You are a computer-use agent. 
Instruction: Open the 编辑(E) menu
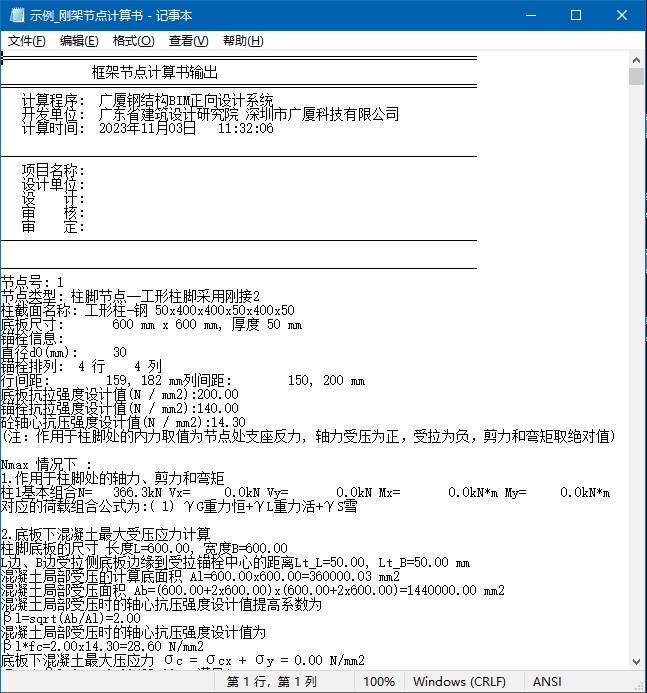click(x=79, y=41)
